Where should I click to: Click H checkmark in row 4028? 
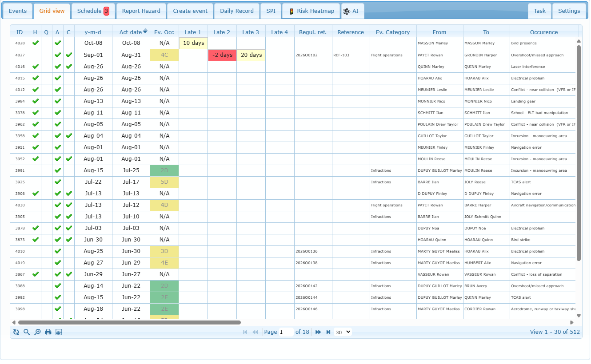(x=36, y=43)
